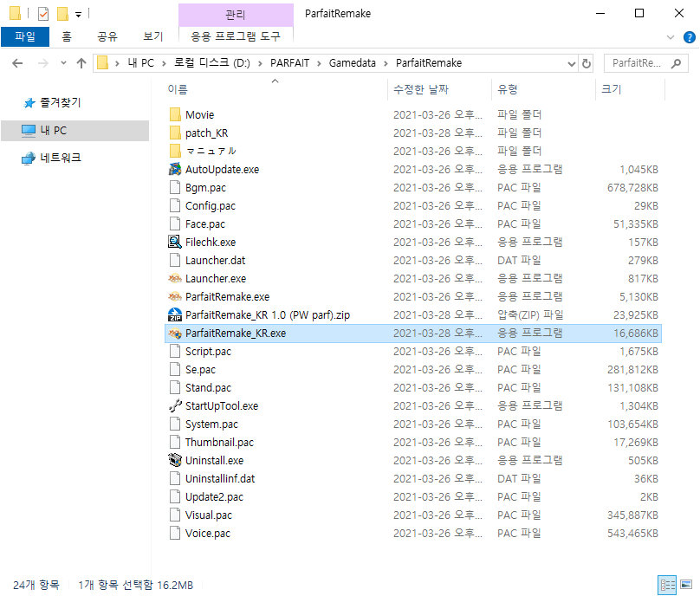Sort by the 수정한 날짜 column header

coord(420,89)
